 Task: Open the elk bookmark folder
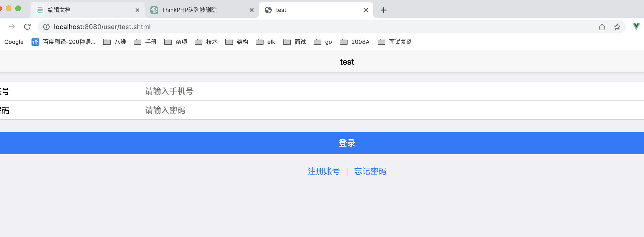(265, 42)
